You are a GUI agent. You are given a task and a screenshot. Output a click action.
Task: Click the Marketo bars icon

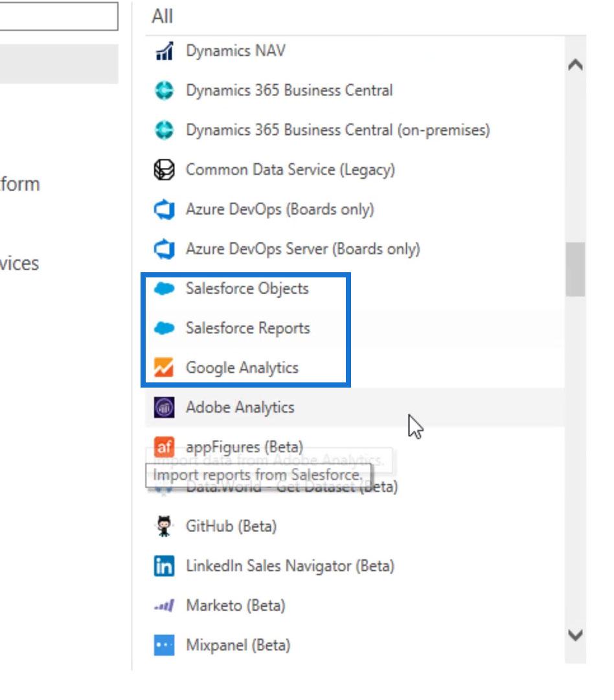164,606
